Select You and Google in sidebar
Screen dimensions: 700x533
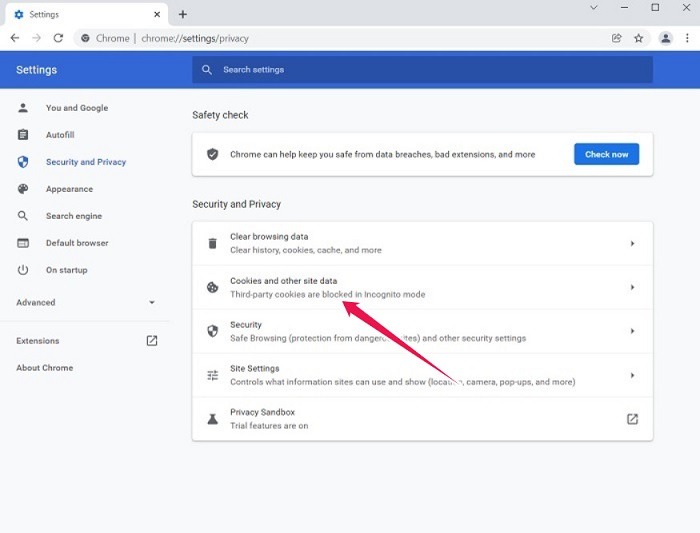[77, 108]
